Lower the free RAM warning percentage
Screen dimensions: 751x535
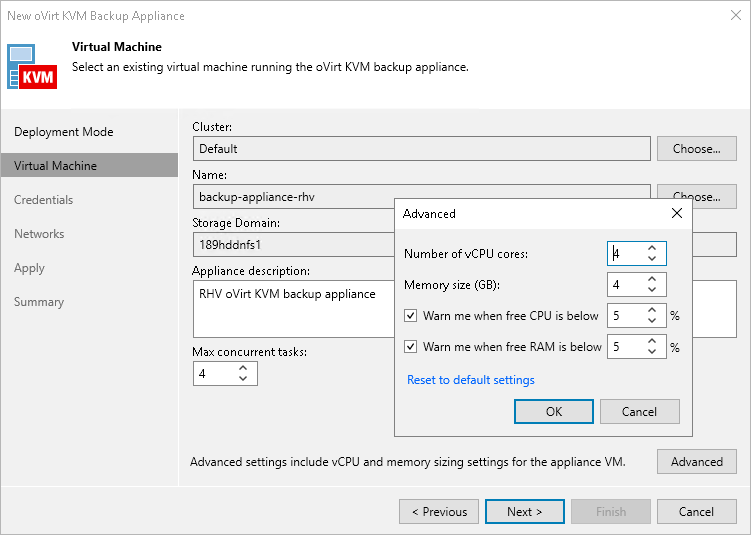652,352
